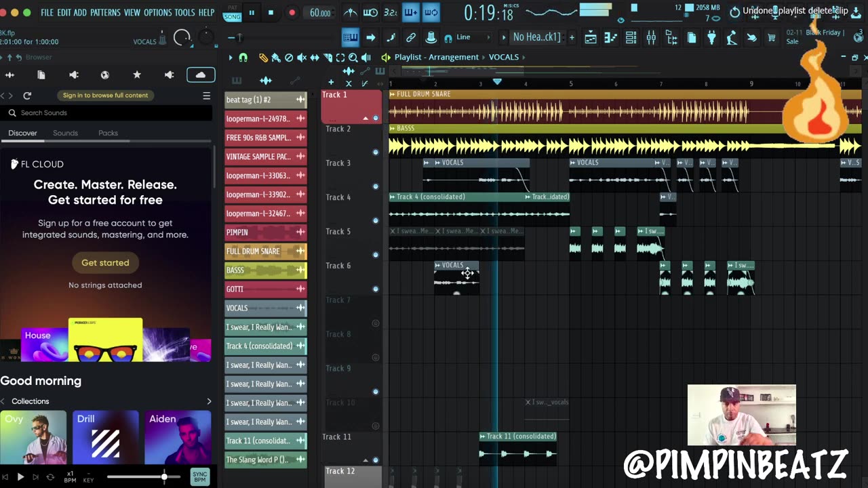Switch to the Packs tab
This screenshot has width=868, height=488.
(108, 133)
